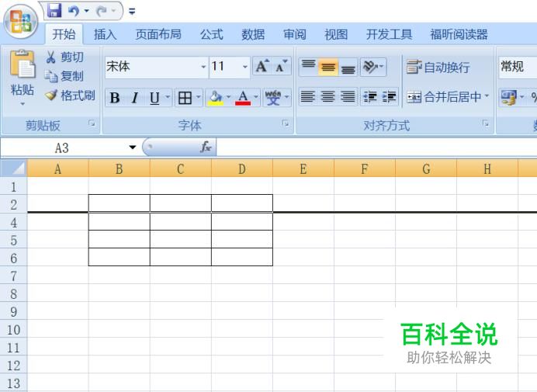Decrease font size with small A

[282, 66]
